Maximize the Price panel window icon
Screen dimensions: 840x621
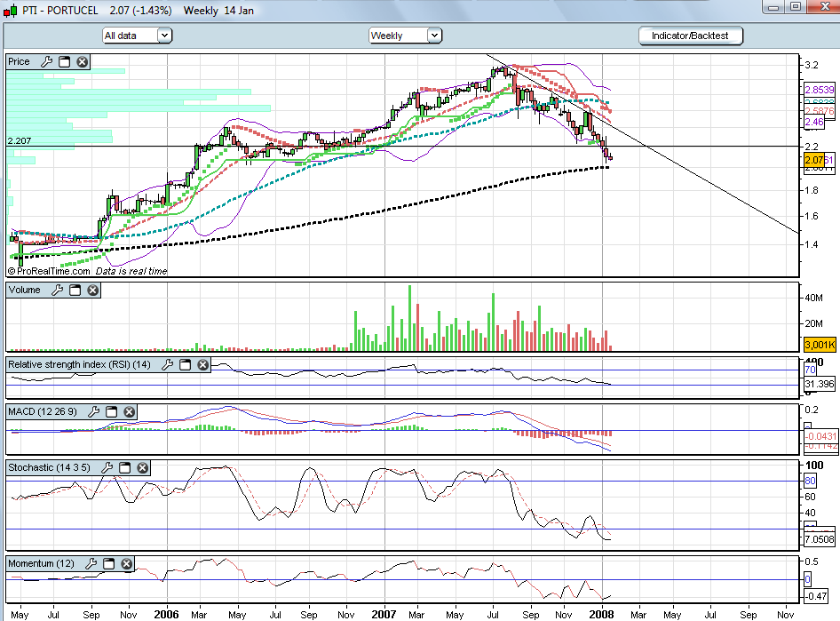click(x=64, y=61)
